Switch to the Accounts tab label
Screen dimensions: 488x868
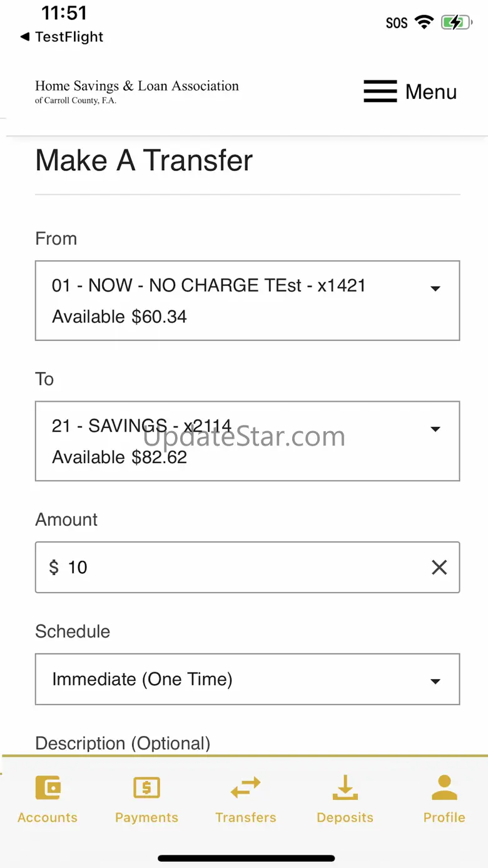tap(48, 817)
